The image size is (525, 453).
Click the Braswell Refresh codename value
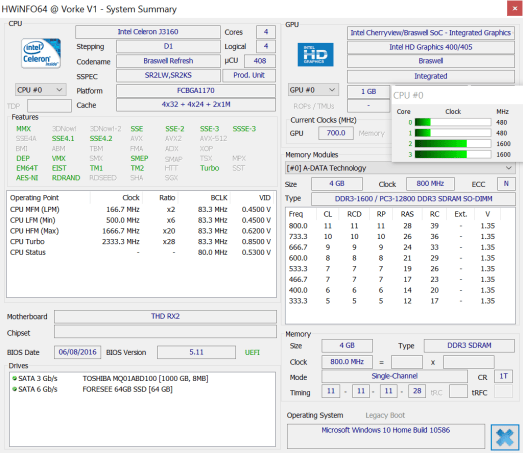[x=168, y=61]
